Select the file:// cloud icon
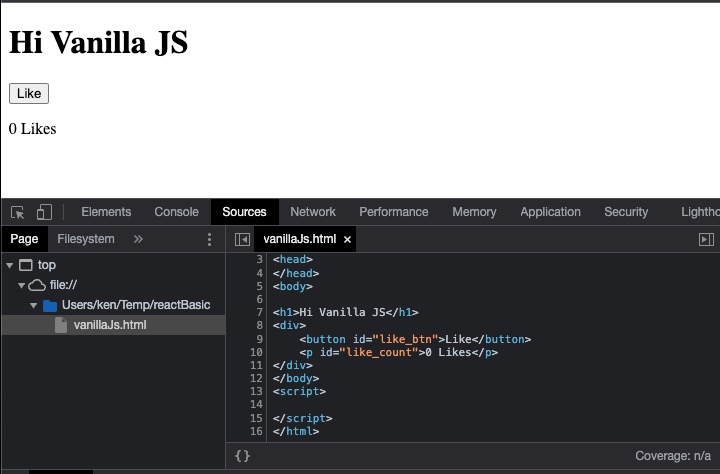 pos(37,285)
